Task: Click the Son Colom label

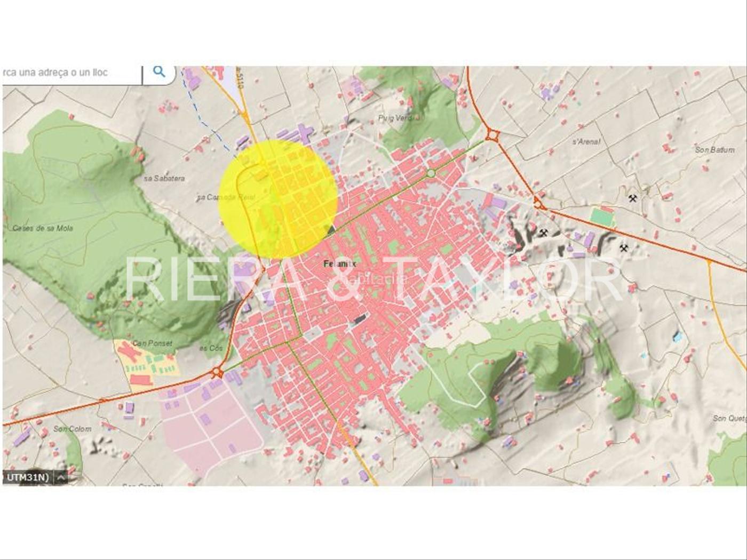Action: pyautogui.click(x=73, y=429)
